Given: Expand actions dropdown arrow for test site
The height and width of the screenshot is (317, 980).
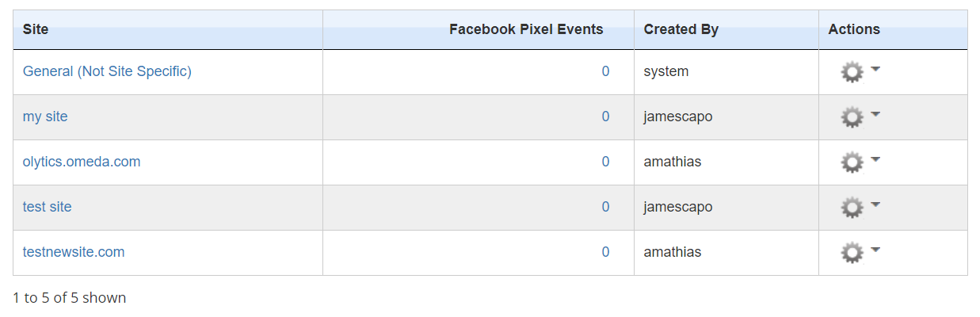Looking at the screenshot, I should 875,205.
